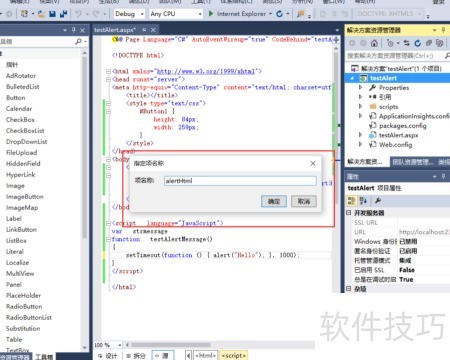450x360 pixels.
Task: Switch to 拆分 split view
Action: (137, 356)
